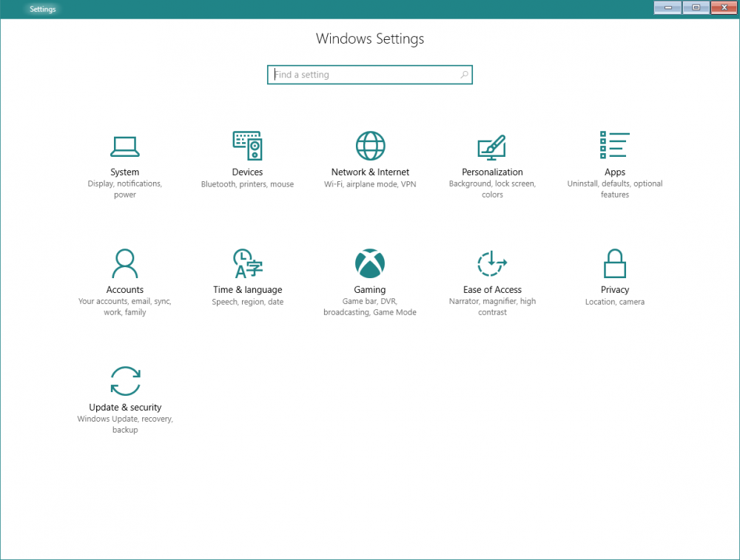
Task: Open Ease of Access dashed-circle icon
Action: tap(492, 263)
